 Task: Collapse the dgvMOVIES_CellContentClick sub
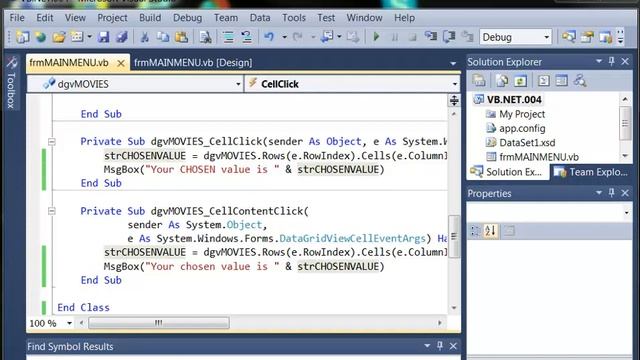pos(52,211)
